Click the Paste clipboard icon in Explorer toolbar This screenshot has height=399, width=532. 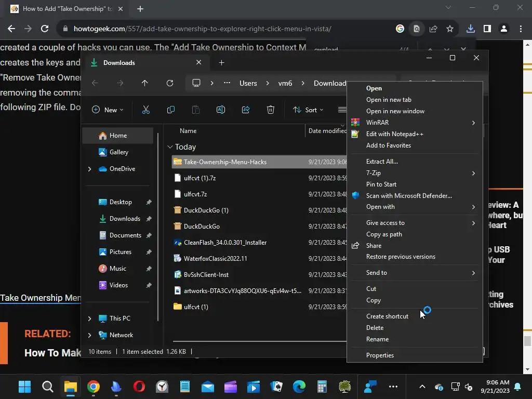tap(196, 110)
